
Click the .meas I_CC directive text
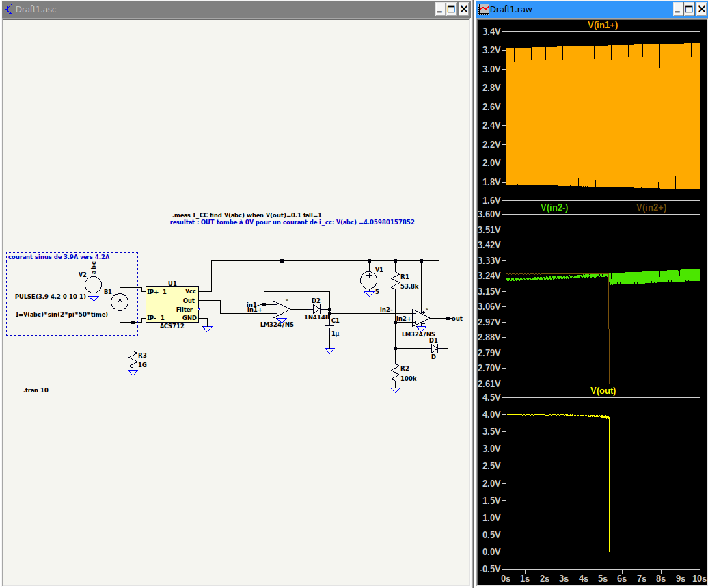247,215
